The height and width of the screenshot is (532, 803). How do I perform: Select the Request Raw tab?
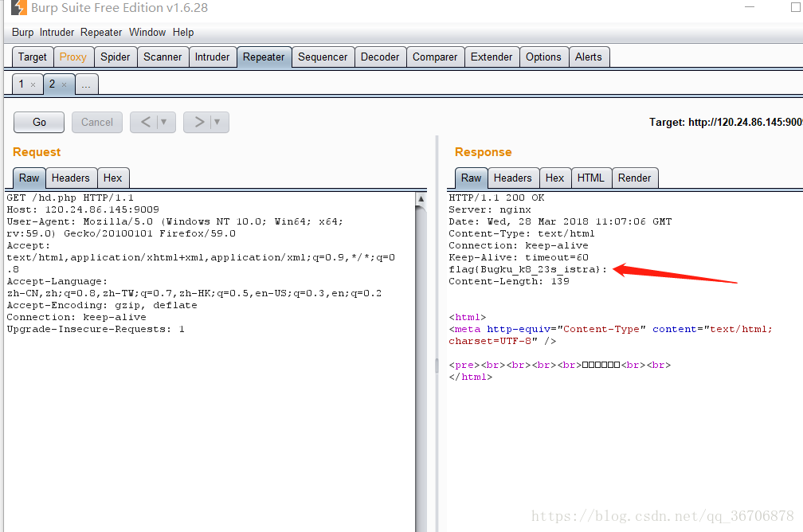tap(29, 178)
